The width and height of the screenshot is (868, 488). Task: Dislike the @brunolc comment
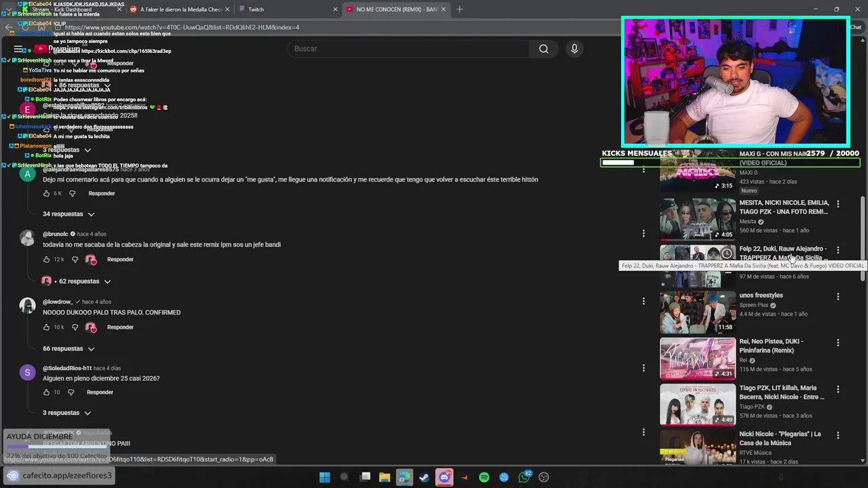pos(75,260)
